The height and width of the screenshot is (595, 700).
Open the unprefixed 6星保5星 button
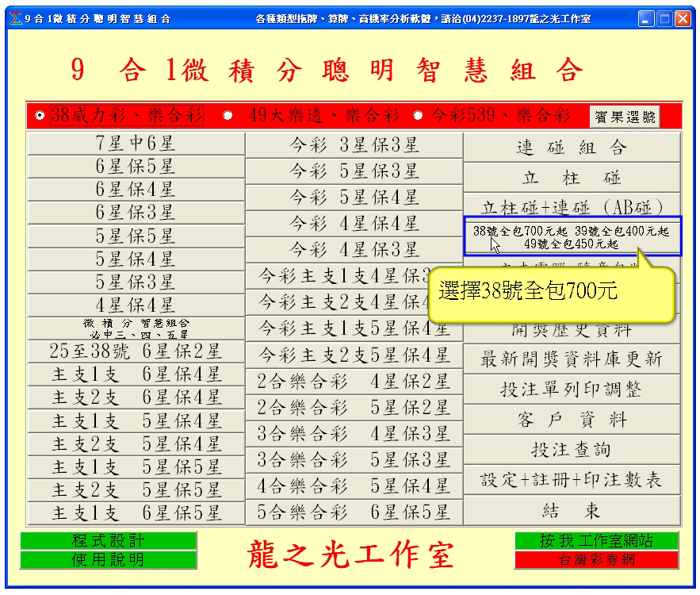click(136, 167)
